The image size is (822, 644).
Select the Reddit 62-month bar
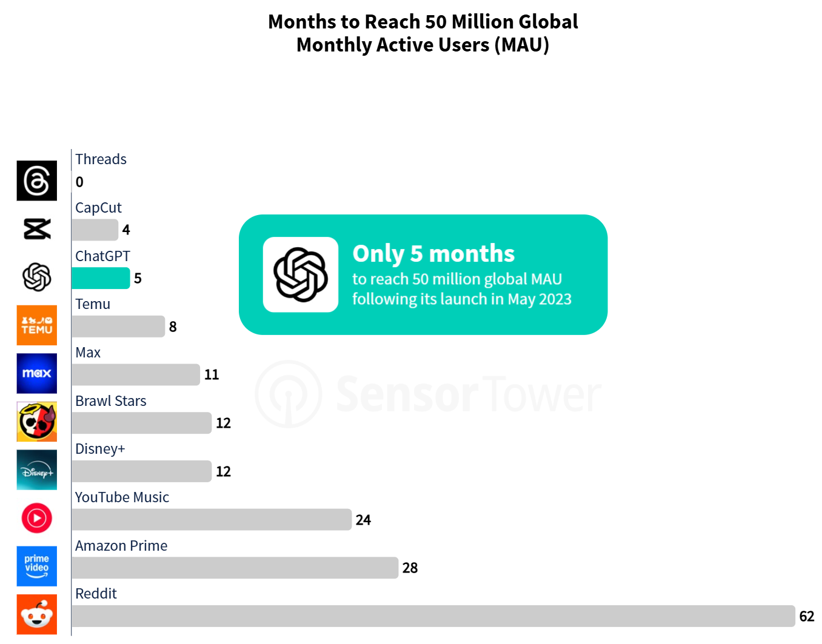click(433, 616)
